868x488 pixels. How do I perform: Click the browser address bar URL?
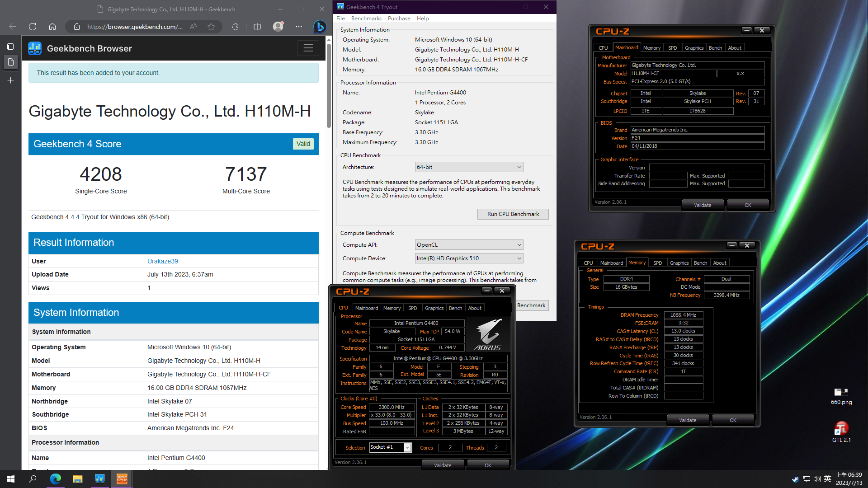135,27
